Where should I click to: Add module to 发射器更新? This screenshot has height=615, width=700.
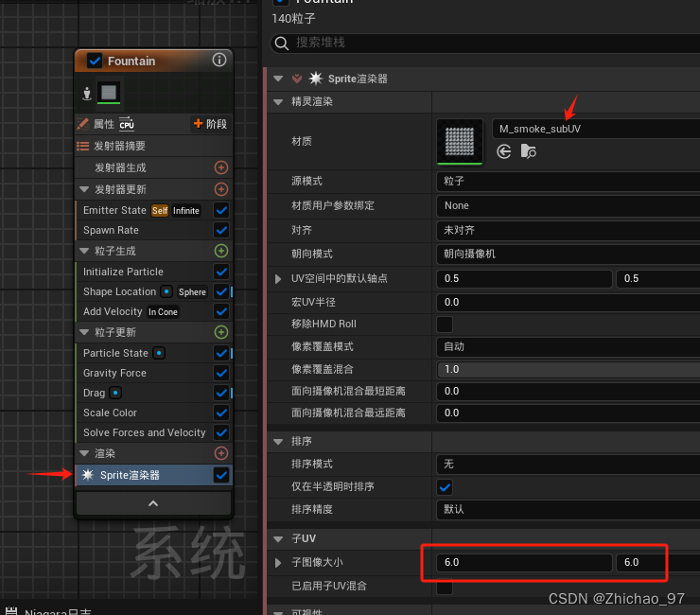pos(221,189)
